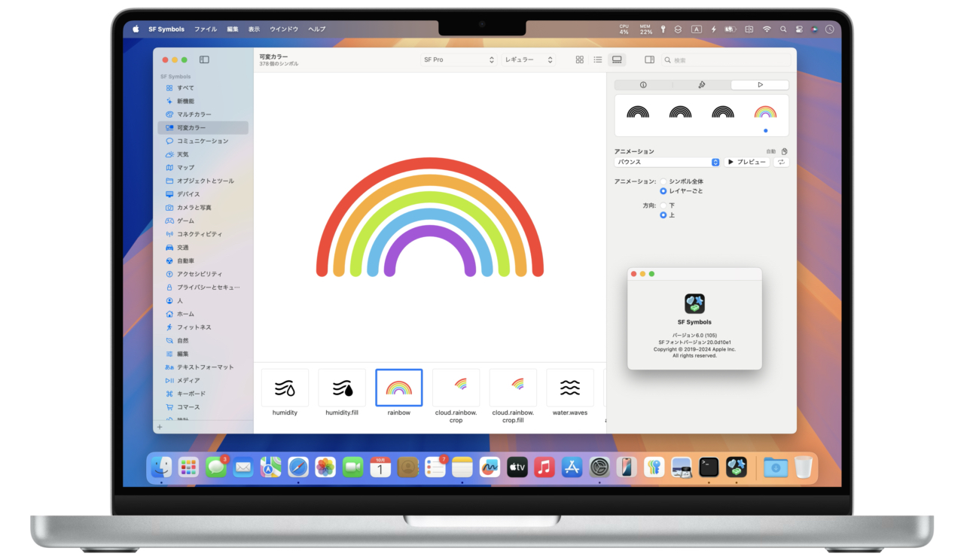The width and height of the screenshot is (964, 560).
Task: Select the ホーム category
Action: [x=203, y=314]
